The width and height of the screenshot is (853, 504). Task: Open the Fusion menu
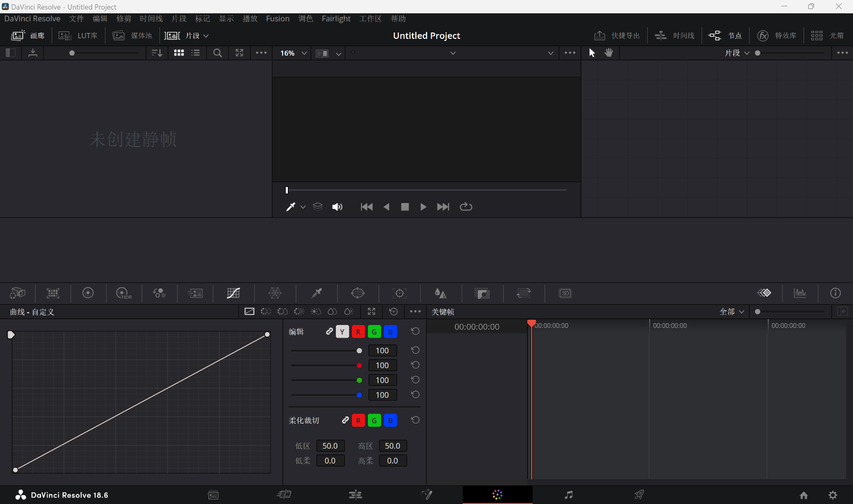(x=278, y=19)
